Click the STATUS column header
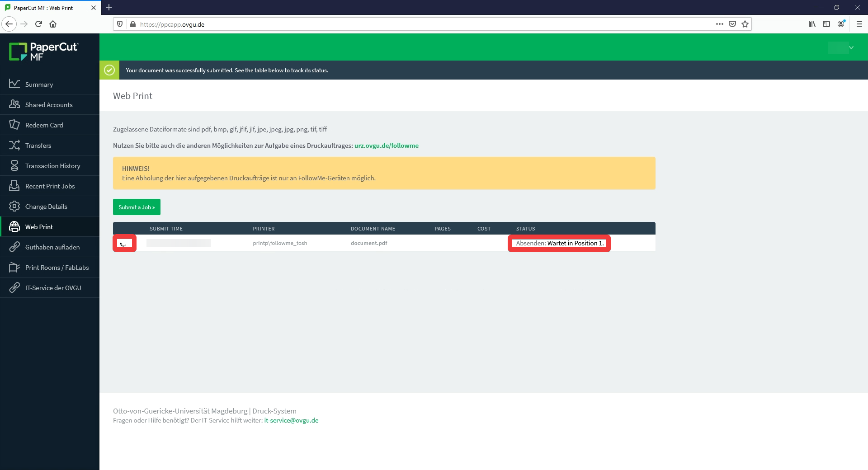868x470 pixels. [x=525, y=229]
